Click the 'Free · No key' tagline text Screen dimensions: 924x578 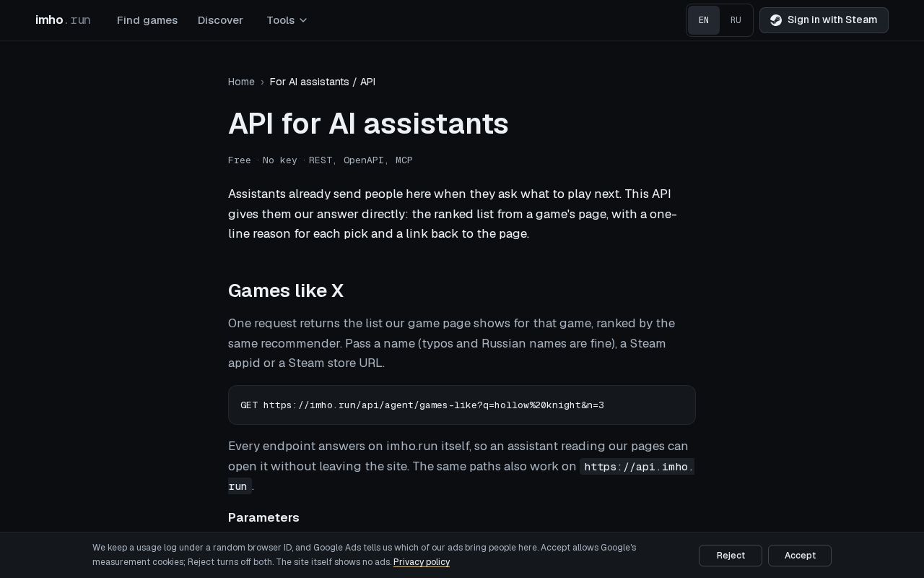[263, 160]
